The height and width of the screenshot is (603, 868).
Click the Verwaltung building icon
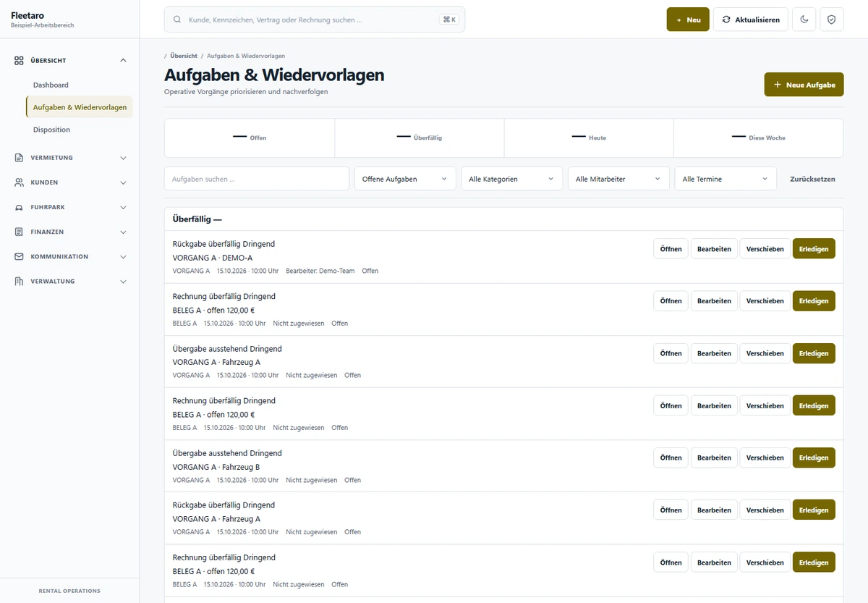[19, 281]
